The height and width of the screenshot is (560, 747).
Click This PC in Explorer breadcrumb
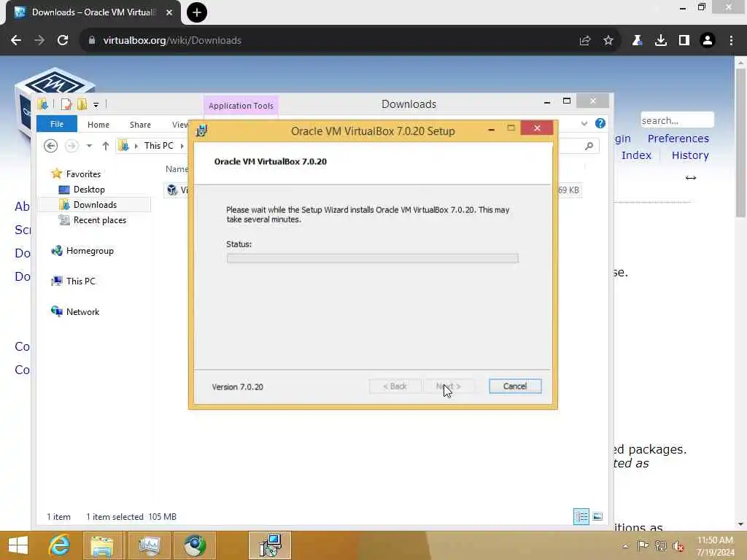158,146
